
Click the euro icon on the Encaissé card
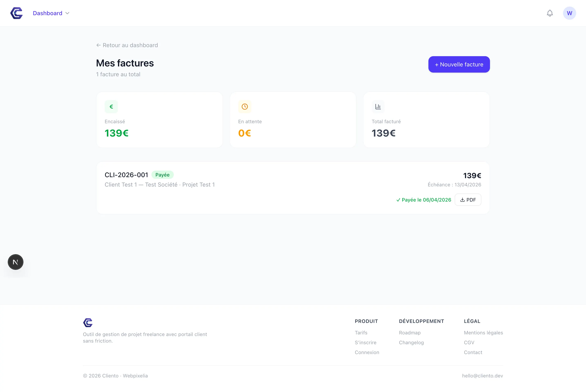pos(111,106)
